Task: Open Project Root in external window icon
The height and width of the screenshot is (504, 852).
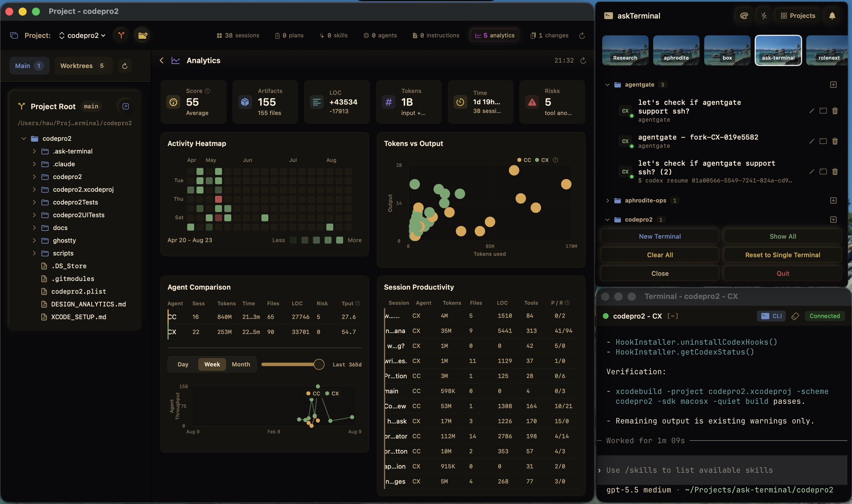Action: 125,106
